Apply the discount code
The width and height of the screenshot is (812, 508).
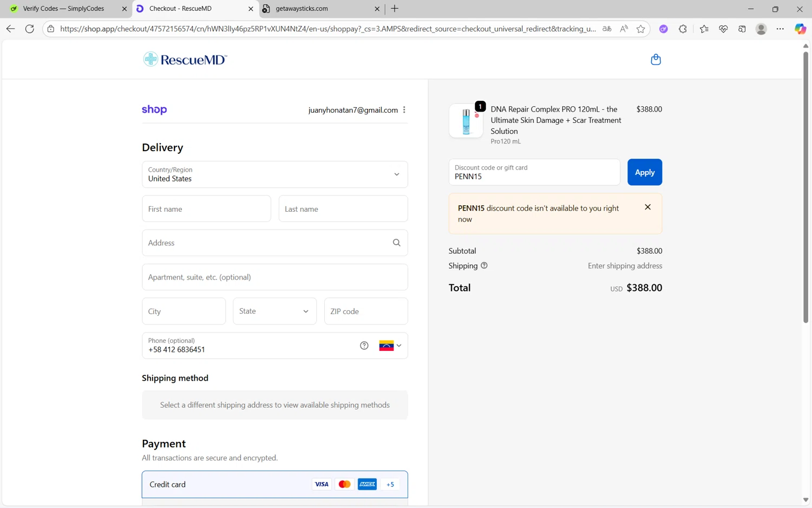[x=645, y=172]
